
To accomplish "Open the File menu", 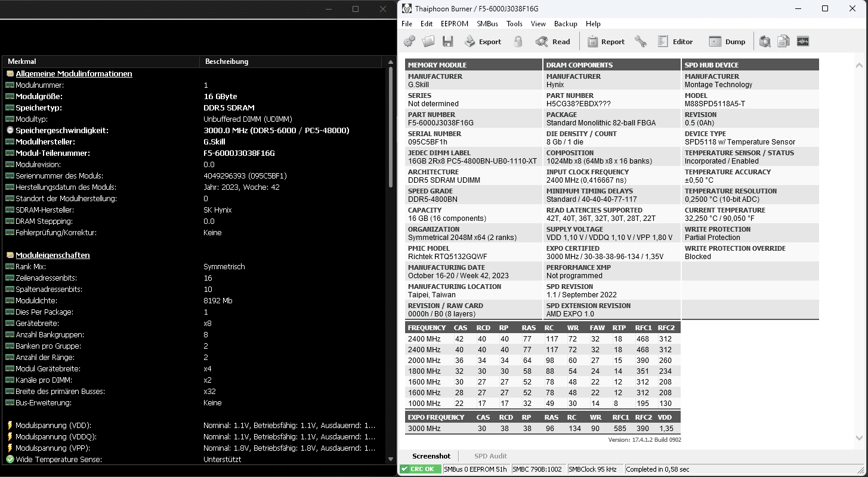I will pos(407,24).
